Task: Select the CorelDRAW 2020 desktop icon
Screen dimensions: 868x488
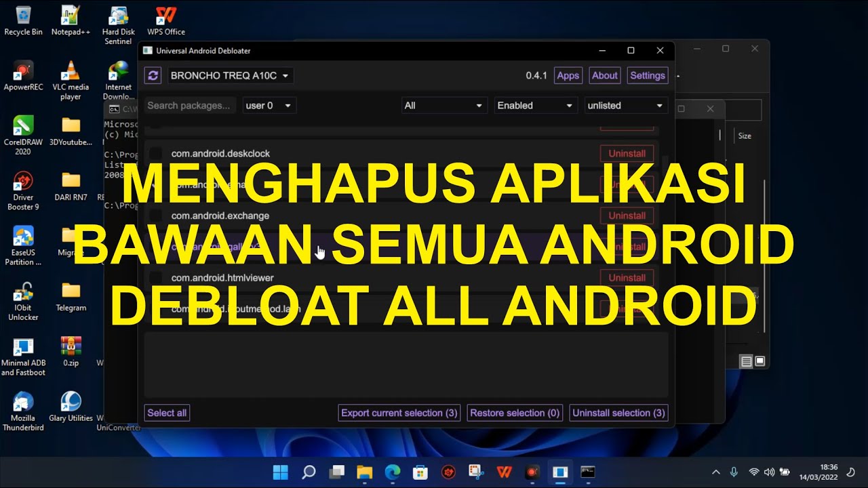Action: (x=23, y=136)
